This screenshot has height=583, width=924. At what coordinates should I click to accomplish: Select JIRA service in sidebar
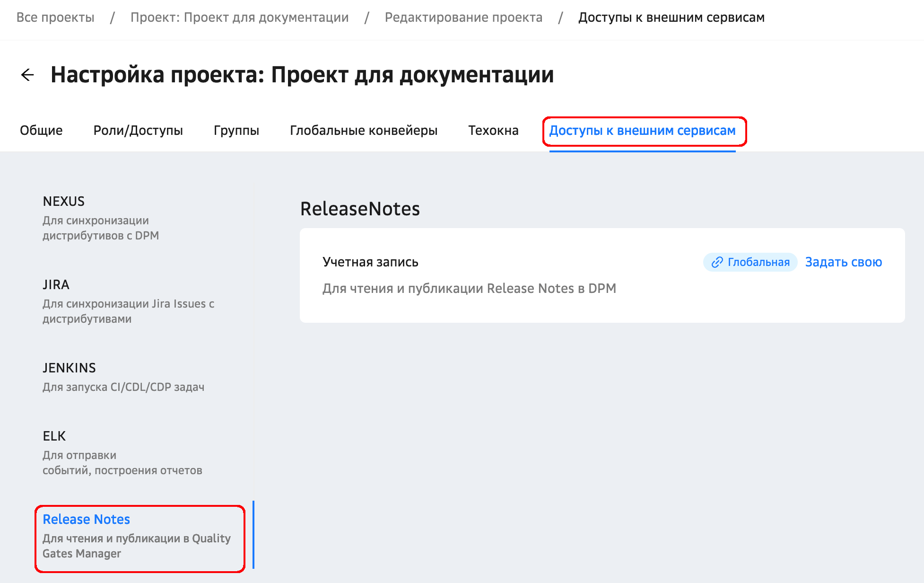click(x=128, y=301)
